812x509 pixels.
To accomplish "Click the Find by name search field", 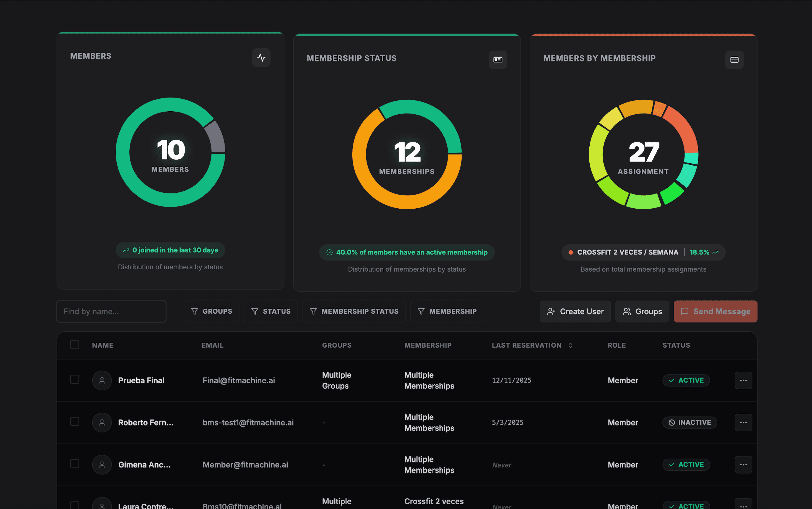I will click(x=111, y=311).
